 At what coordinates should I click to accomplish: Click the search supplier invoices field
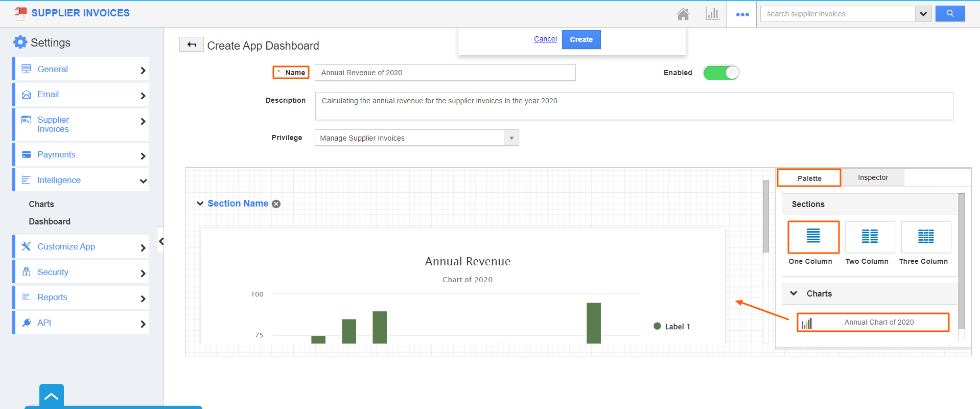(x=838, y=14)
